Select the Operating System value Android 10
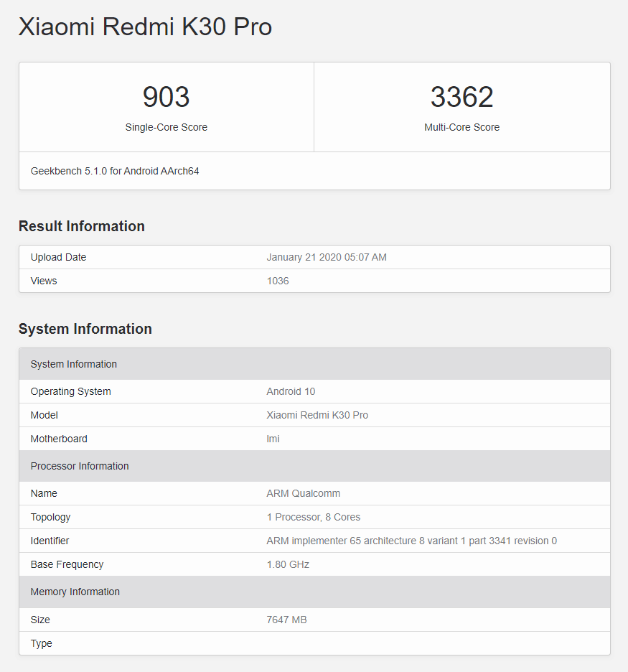Screen dimensions: 628x672 tap(291, 391)
